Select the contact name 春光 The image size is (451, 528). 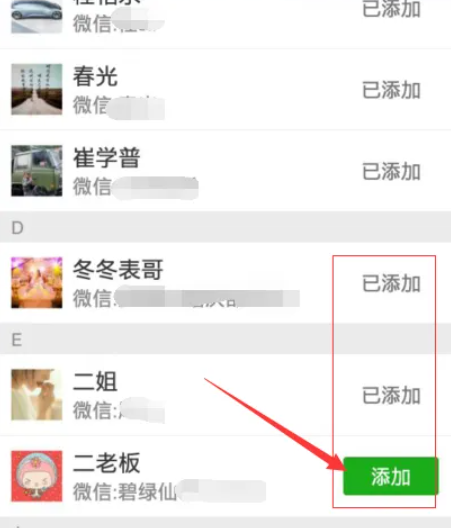coord(95,76)
